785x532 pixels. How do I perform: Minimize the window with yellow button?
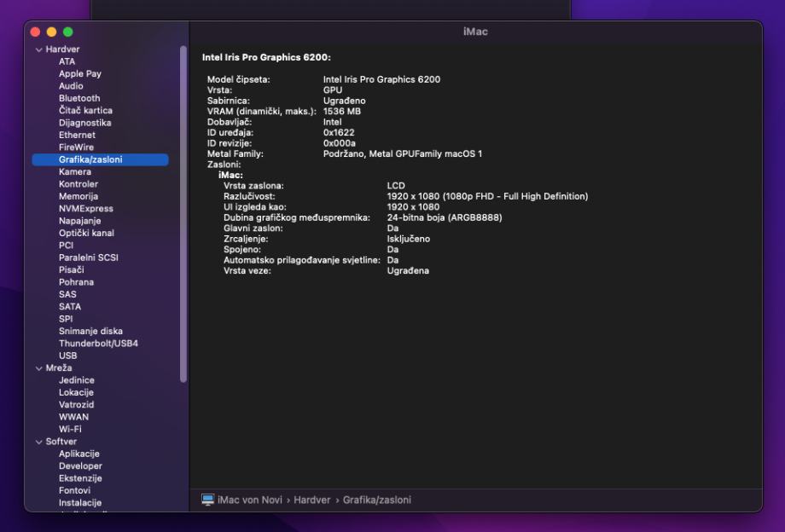[51, 32]
